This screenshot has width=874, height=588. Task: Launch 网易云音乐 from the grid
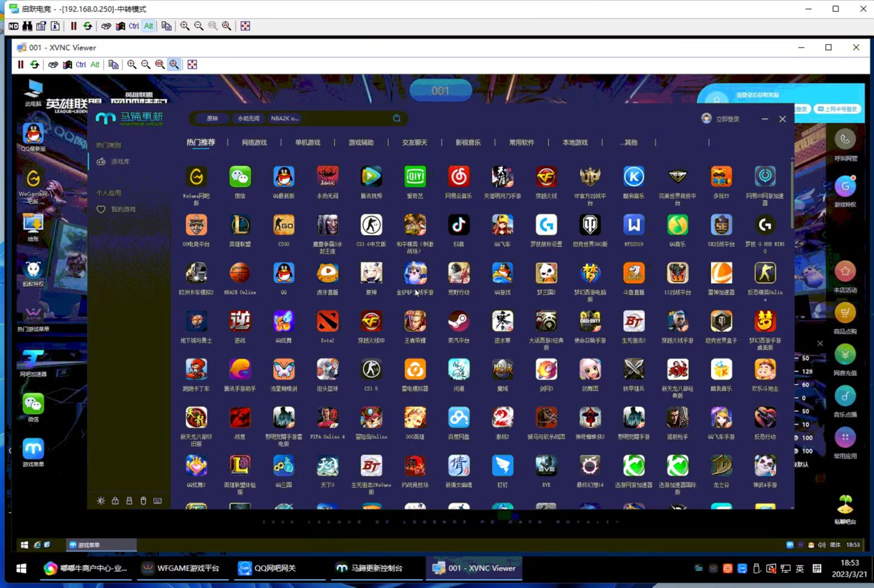pos(459,177)
